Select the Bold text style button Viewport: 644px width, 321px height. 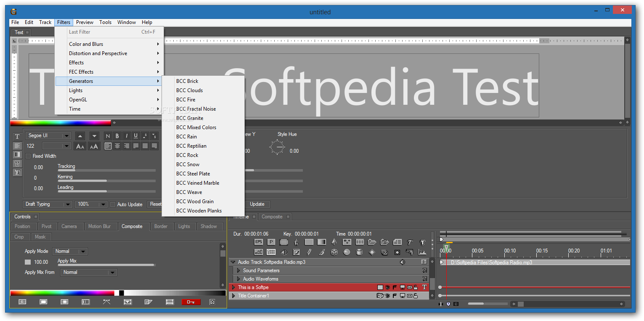117,135
